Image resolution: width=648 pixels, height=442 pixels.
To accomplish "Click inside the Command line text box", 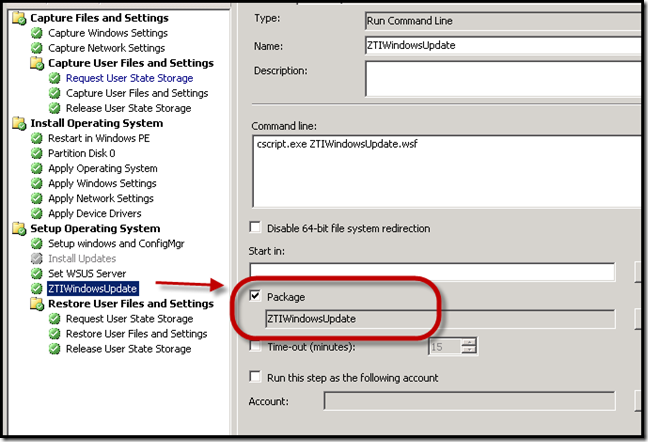I will click(x=446, y=171).
